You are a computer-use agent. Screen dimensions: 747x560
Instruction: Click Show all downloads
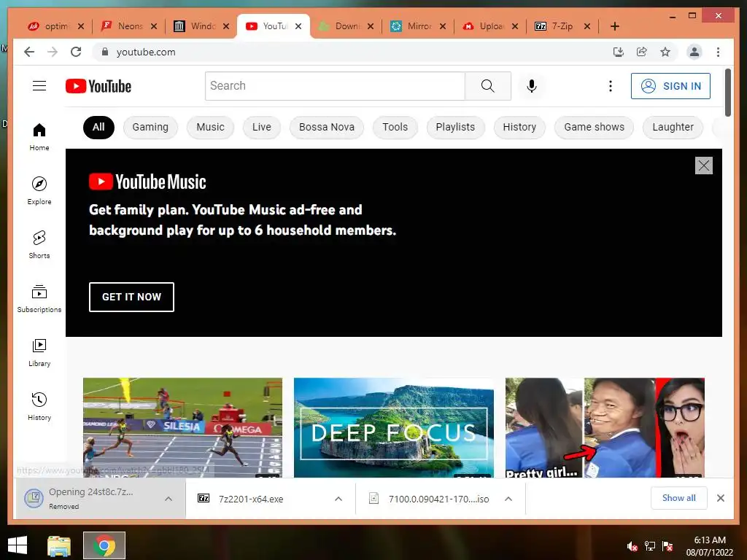pos(679,498)
